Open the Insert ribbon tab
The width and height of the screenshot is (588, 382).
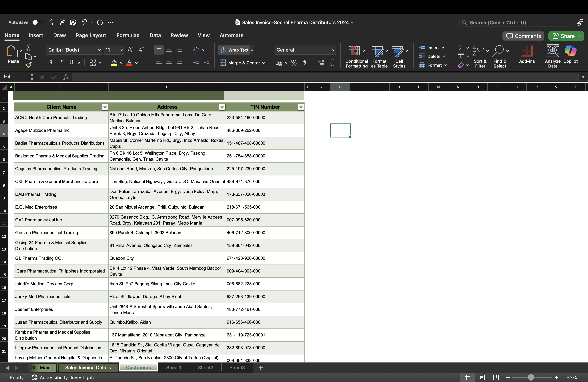click(x=36, y=35)
